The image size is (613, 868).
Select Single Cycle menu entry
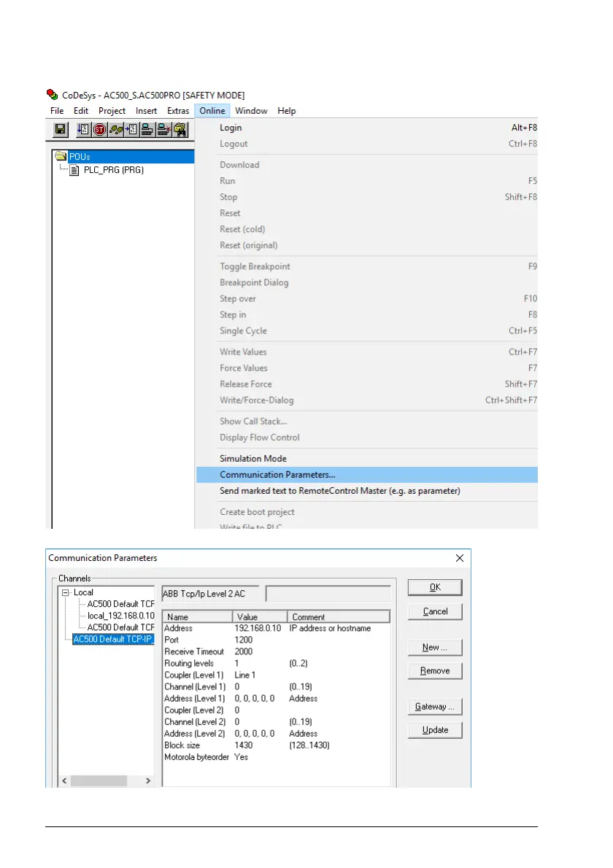click(x=367, y=330)
